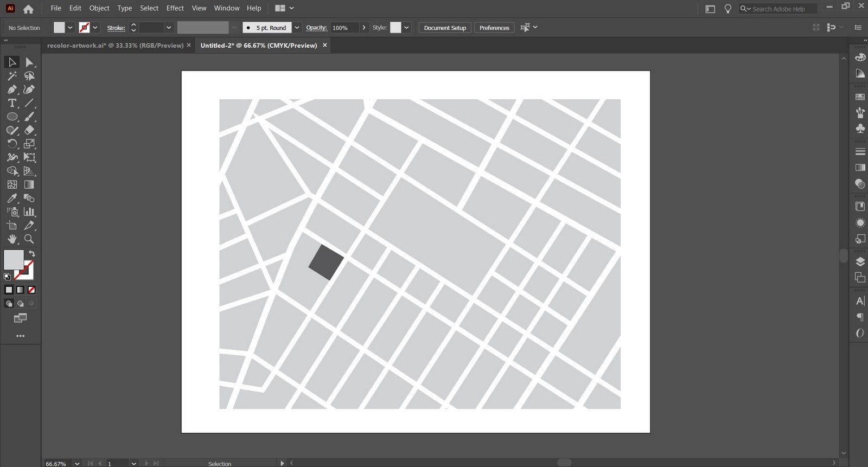
Task: Swap fill and stroke colors
Action: (x=32, y=253)
